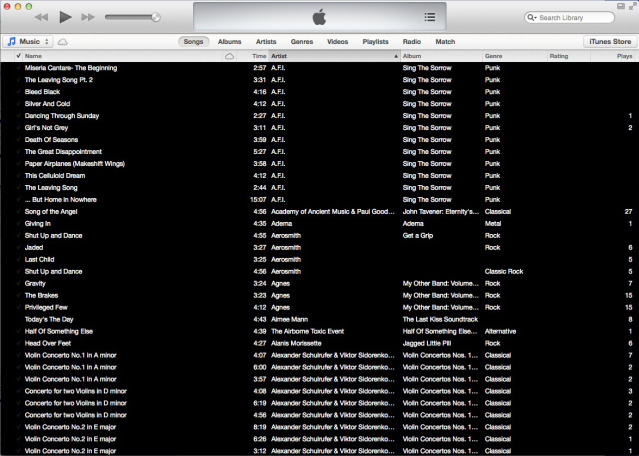
Task: Uncheck the Girl's Not Grey checkbox
Action: 18,128
